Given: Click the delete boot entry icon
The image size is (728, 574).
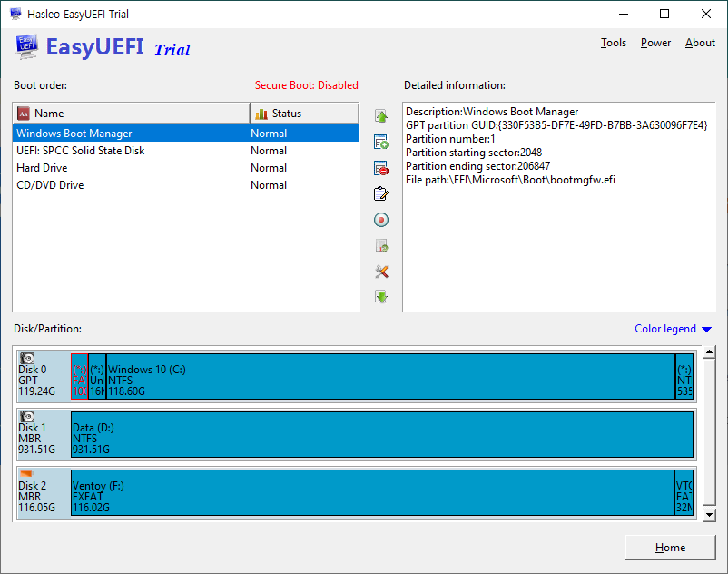Looking at the screenshot, I should [x=381, y=168].
